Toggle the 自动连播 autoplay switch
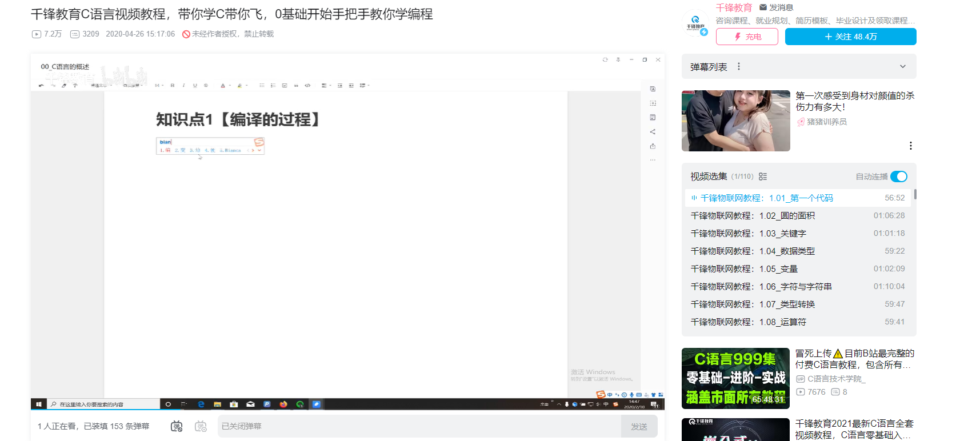This screenshot has width=980, height=441. click(899, 177)
